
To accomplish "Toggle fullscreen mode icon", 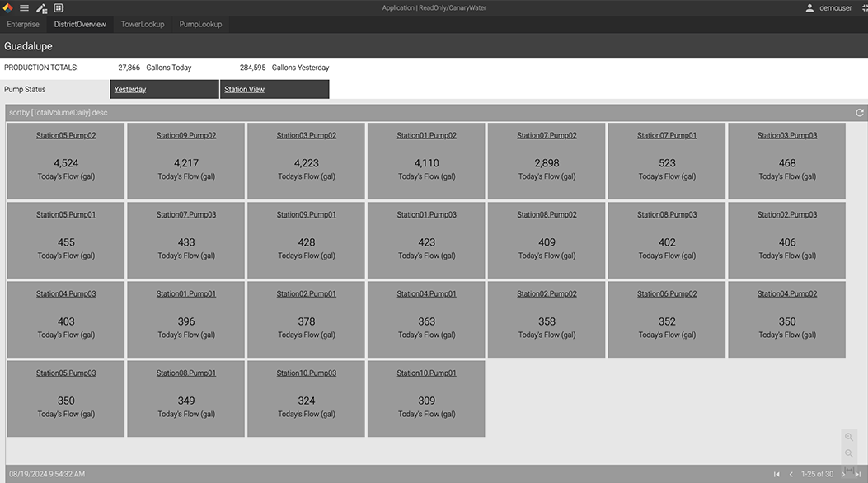I will pyautogui.click(x=864, y=7).
